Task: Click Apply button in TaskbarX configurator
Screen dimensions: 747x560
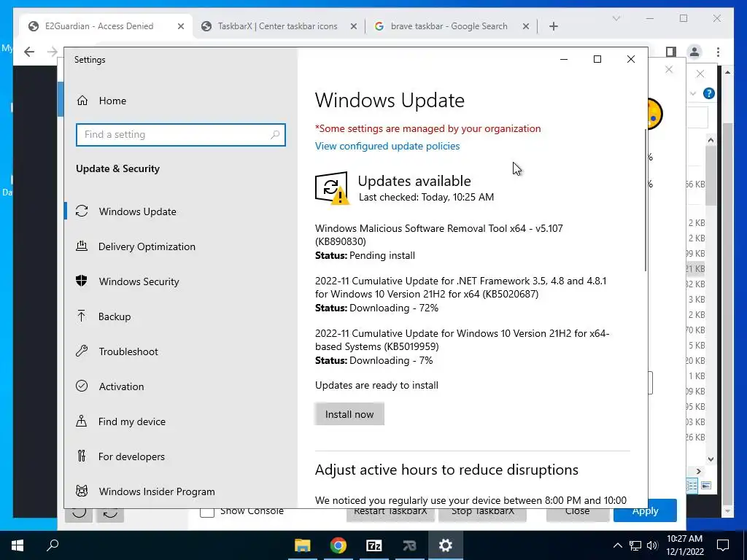Action: click(645, 511)
